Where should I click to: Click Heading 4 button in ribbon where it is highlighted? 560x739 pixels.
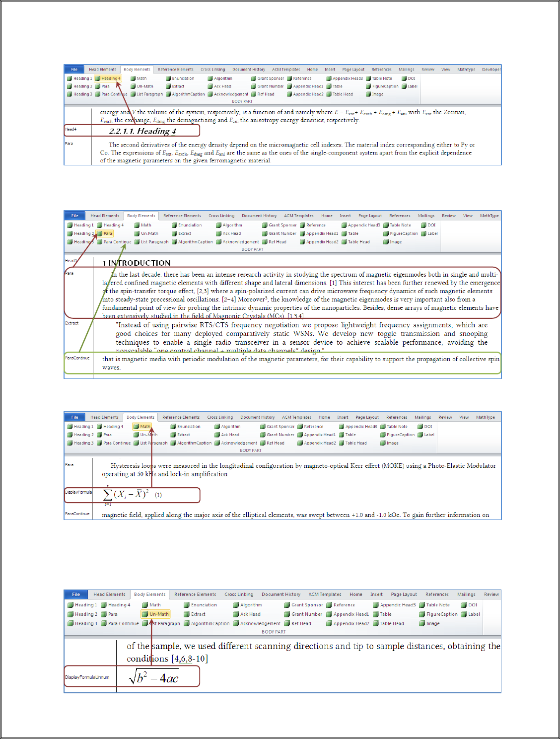coord(108,78)
